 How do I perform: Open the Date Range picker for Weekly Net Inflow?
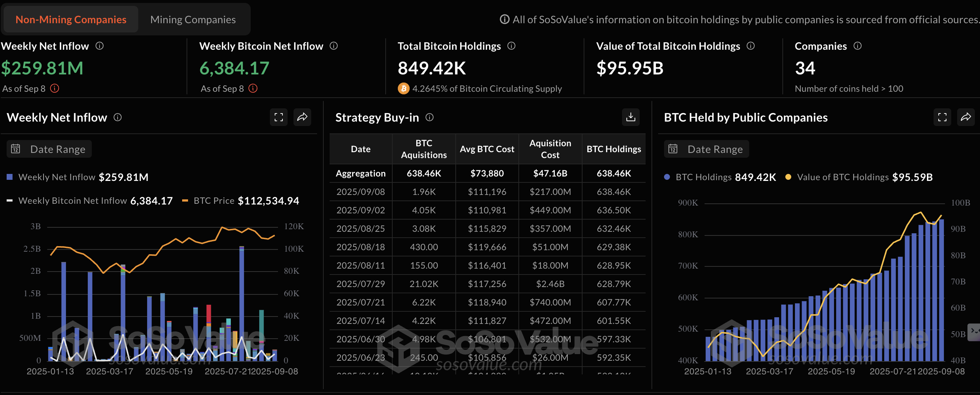tap(48, 148)
